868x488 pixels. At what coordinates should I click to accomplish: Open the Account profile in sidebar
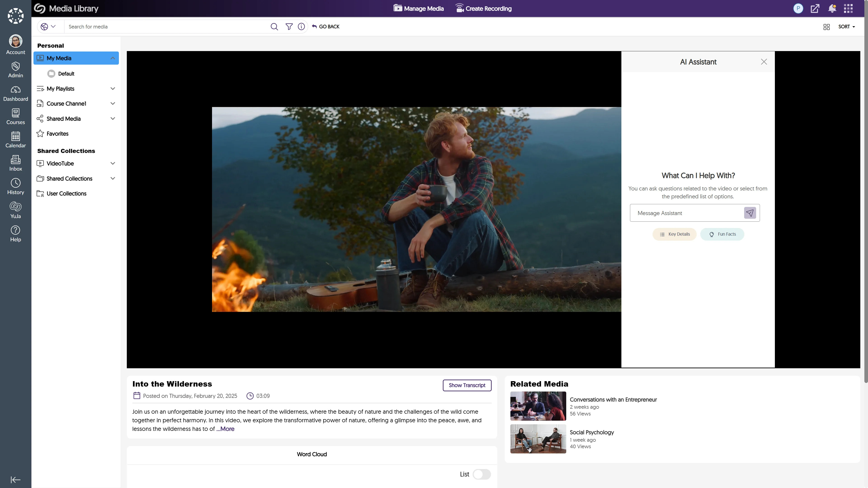pyautogui.click(x=16, y=45)
